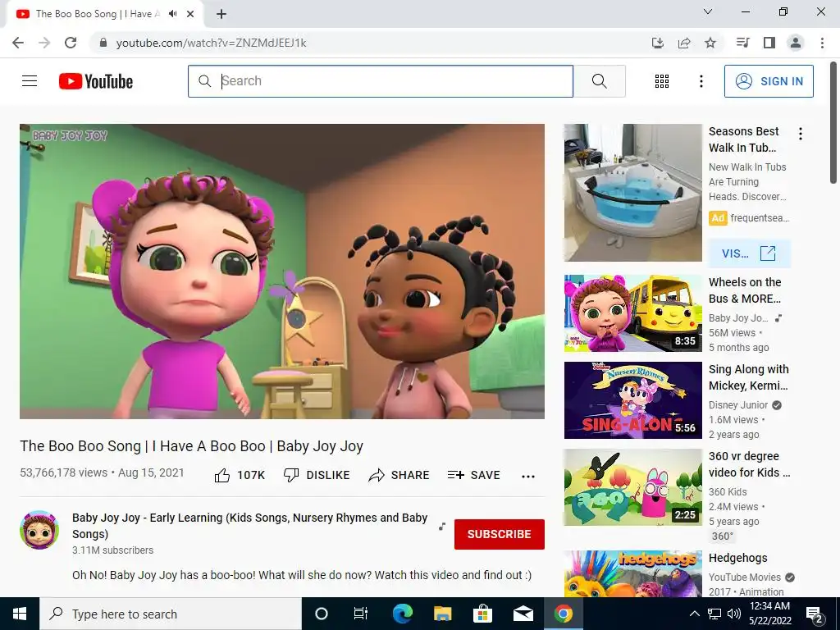This screenshot has width=840, height=630.
Task: Click the video title text
Action: coord(192,446)
